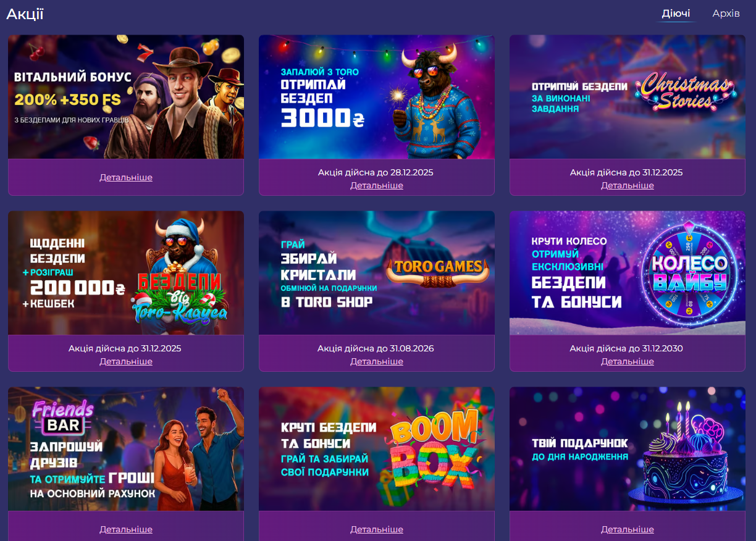Click the Toro 3000₴ бездеп banner
The height and width of the screenshot is (541, 756).
coord(377,97)
